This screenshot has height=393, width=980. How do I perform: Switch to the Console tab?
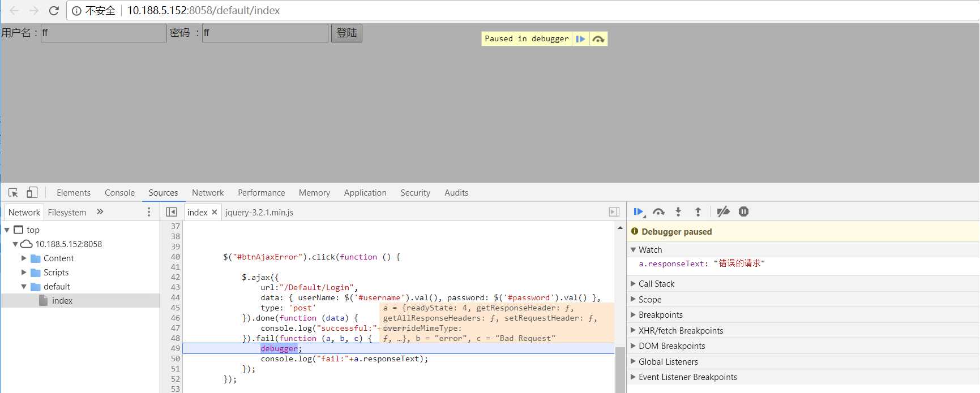[x=119, y=193]
